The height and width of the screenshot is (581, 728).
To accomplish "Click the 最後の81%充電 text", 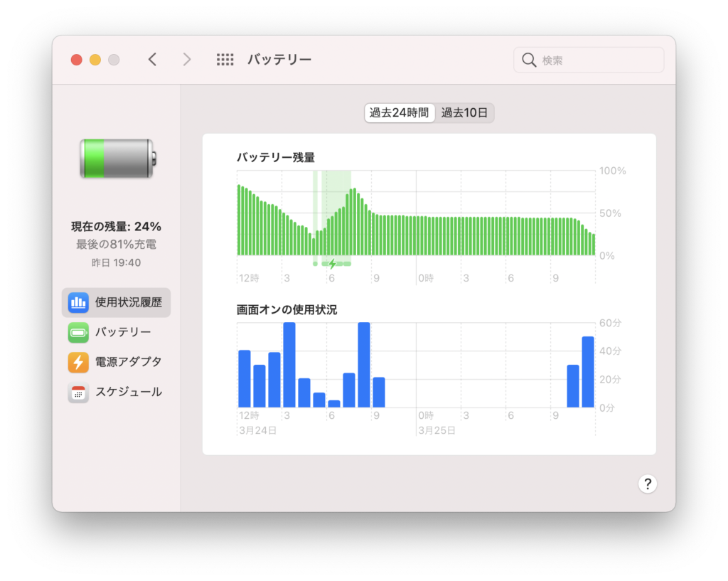I will pyautogui.click(x=116, y=245).
